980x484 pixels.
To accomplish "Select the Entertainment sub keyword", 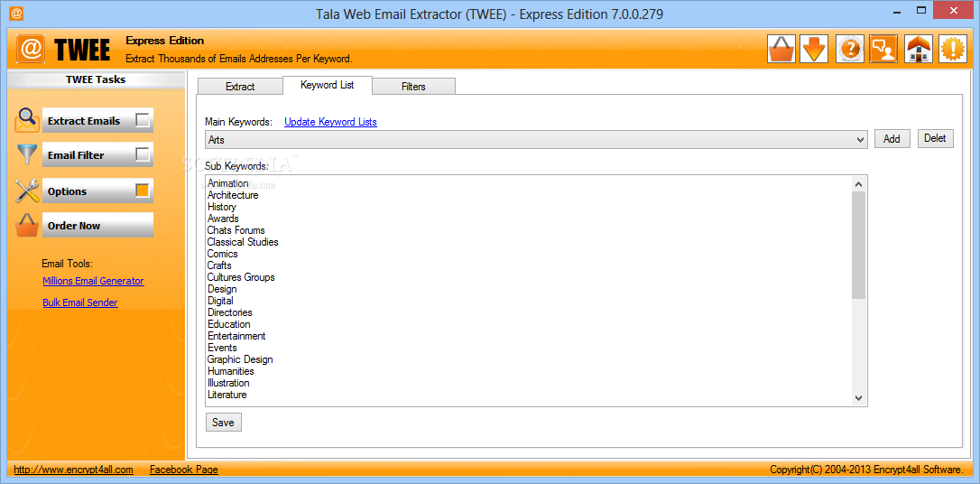I will pos(236,336).
